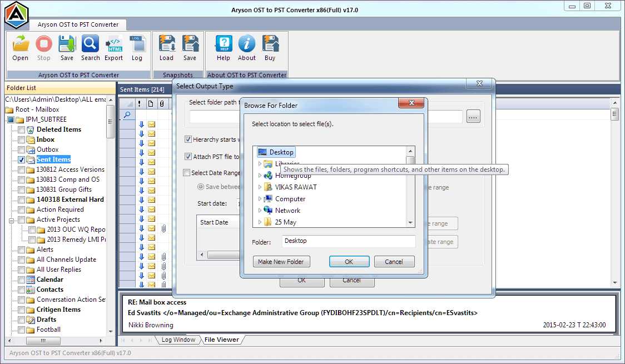Select the Computer icon in Browse dialog
This screenshot has height=364, width=625.
(268, 199)
